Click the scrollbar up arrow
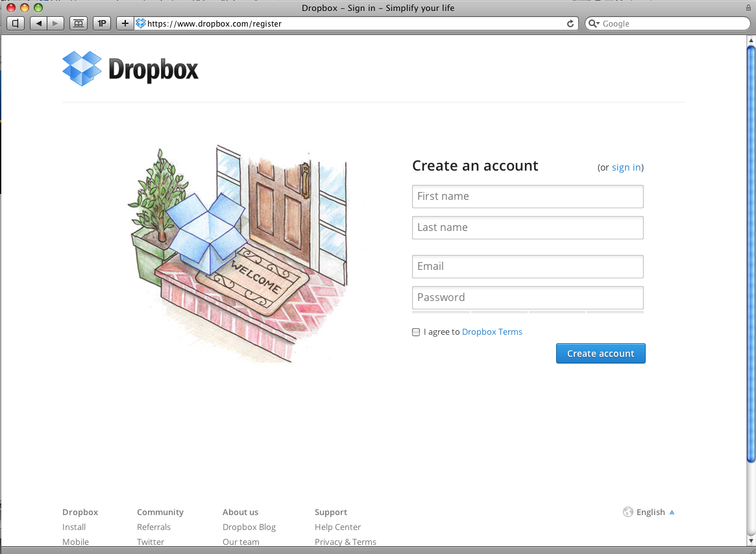The image size is (756, 554). pos(751,40)
